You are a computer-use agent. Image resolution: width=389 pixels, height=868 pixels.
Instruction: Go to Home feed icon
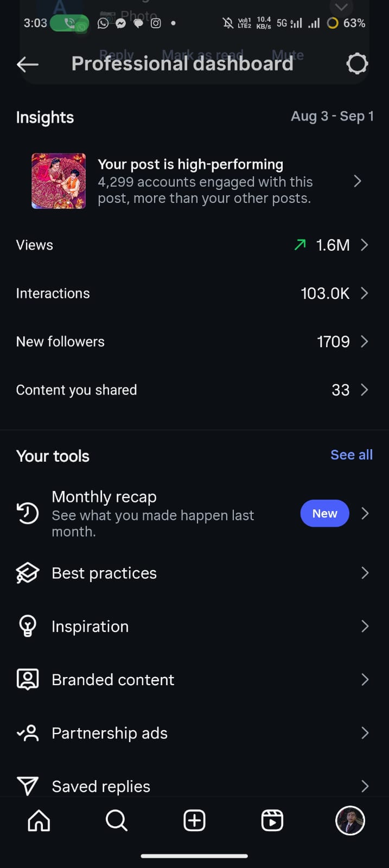click(39, 820)
